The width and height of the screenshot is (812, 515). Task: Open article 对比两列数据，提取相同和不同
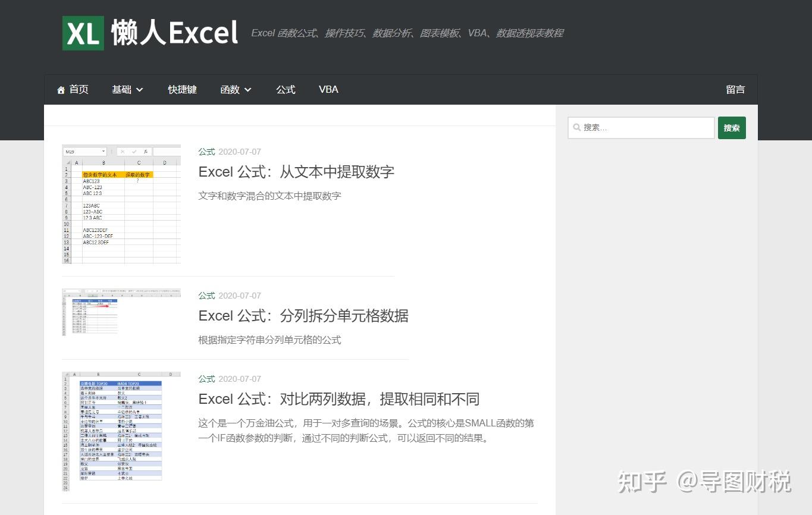point(339,399)
